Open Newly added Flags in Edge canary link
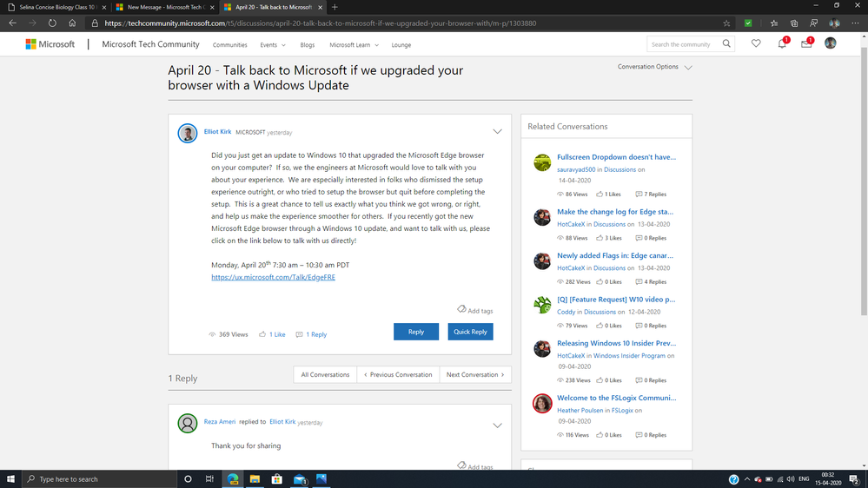Image resolution: width=868 pixels, height=488 pixels. (x=615, y=255)
